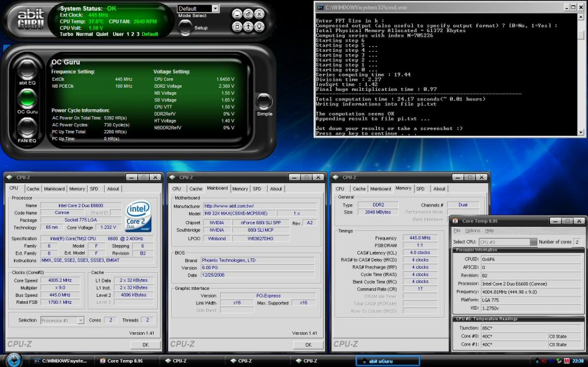Screen dimensions: 588x367
Task: Click the cmd window scrollbar up arrow
Action: [581, 17]
